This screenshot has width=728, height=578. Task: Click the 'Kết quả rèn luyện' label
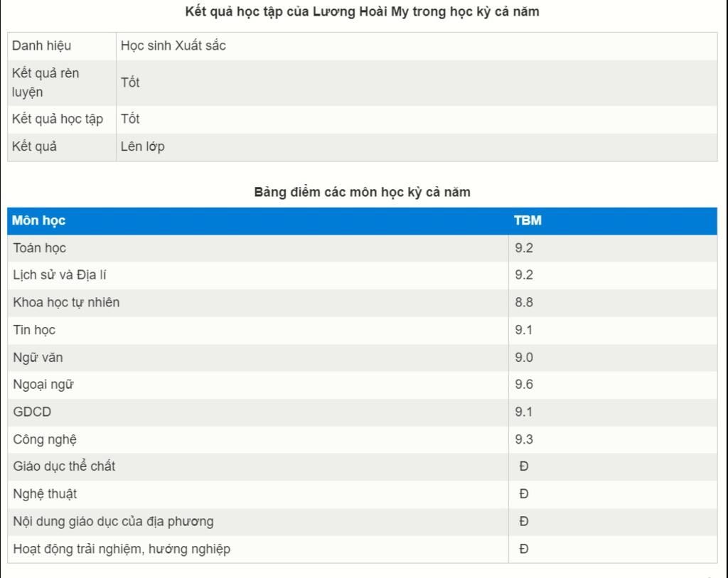(x=46, y=82)
